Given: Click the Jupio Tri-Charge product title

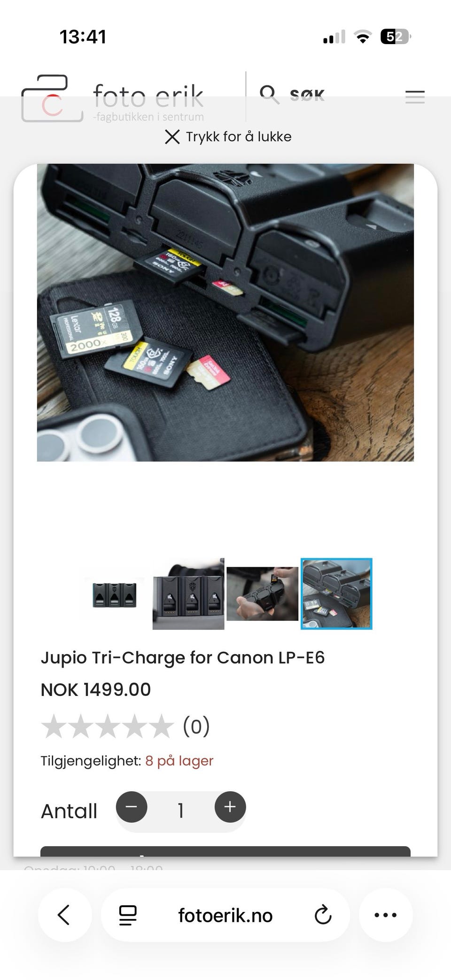Looking at the screenshot, I should [183, 657].
